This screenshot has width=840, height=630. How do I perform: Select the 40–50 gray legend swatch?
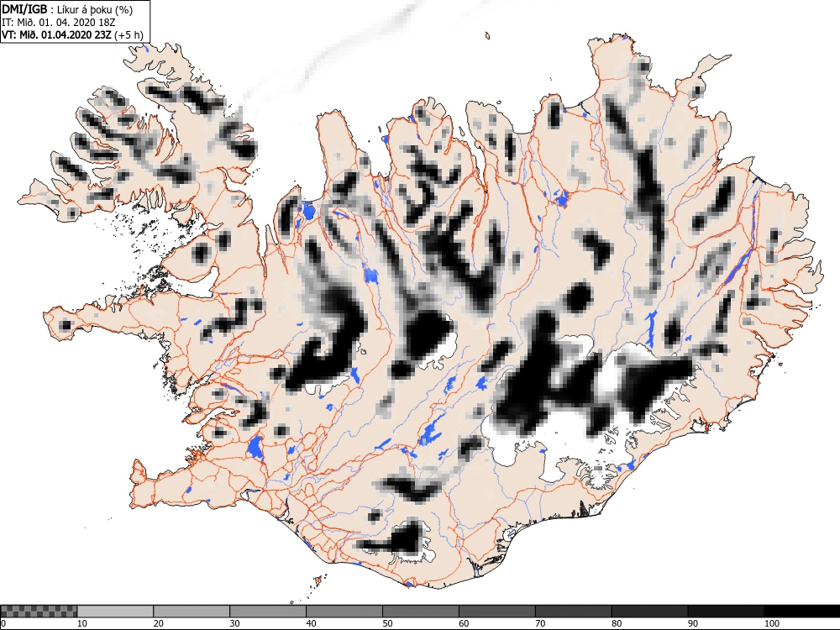[344, 612]
